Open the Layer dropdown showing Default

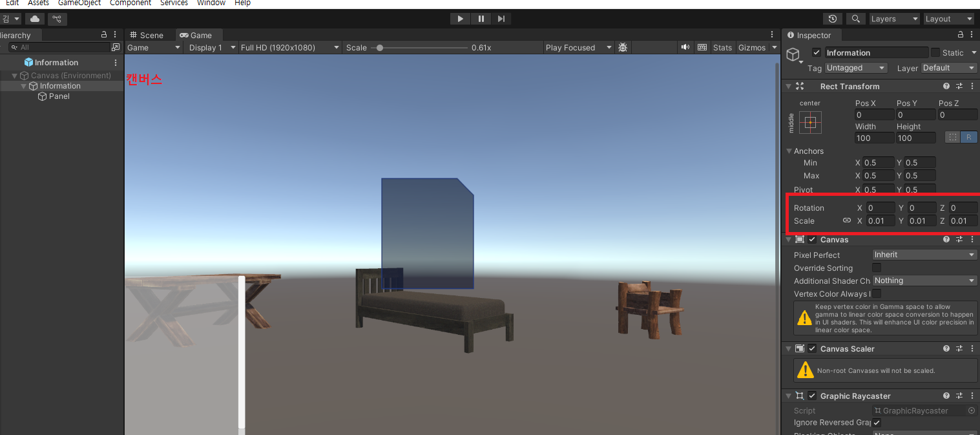949,68
